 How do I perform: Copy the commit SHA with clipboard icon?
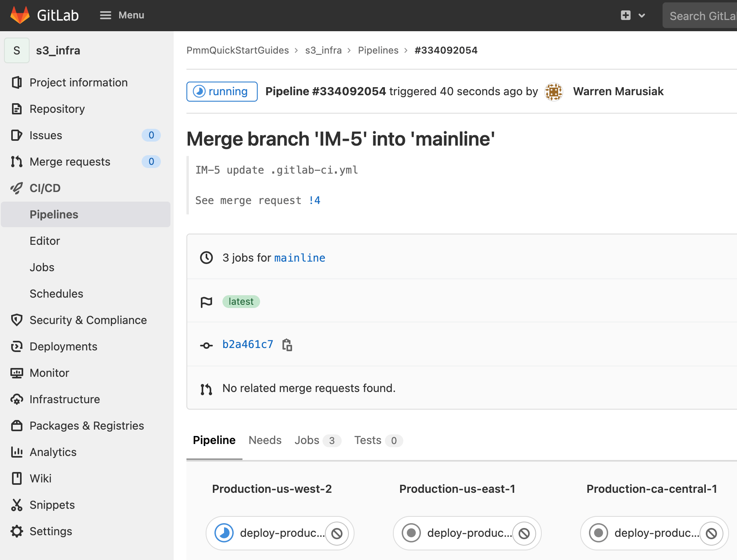click(x=287, y=344)
